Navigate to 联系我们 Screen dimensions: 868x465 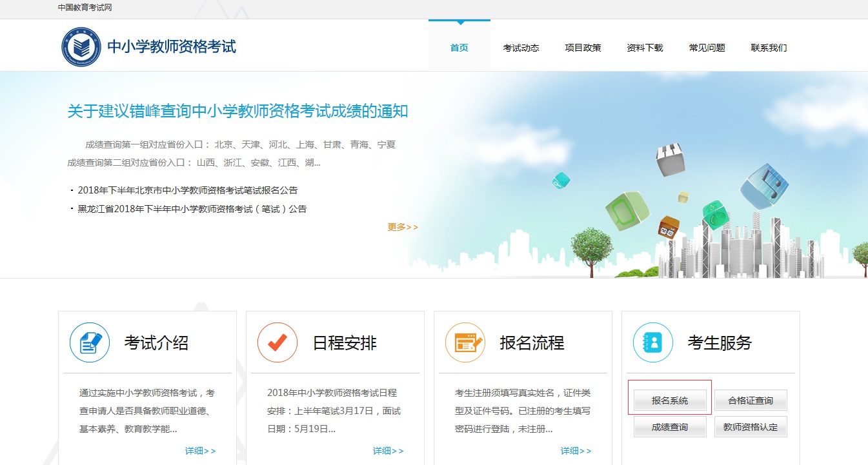(769, 48)
